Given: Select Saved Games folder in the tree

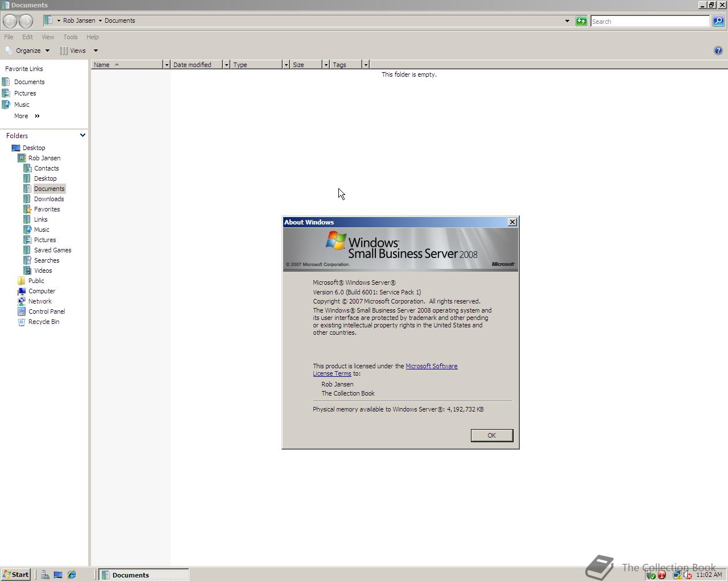Looking at the screenshot, I should pyautogui.click(x=52, y=250).
